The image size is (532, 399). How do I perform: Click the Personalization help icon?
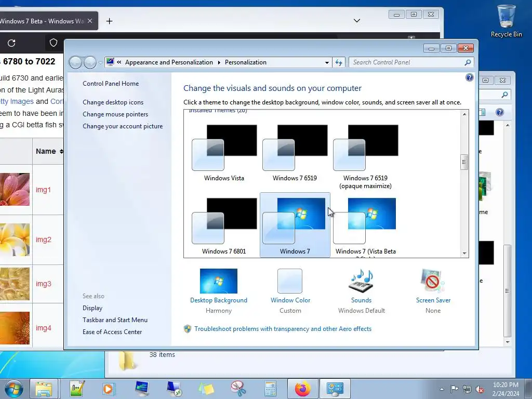point(469,78)
